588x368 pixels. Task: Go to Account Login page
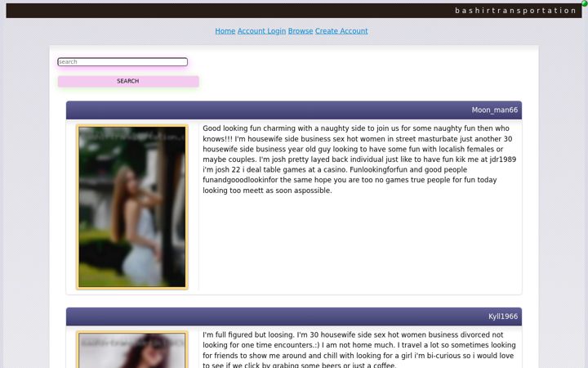click(261, 31)
